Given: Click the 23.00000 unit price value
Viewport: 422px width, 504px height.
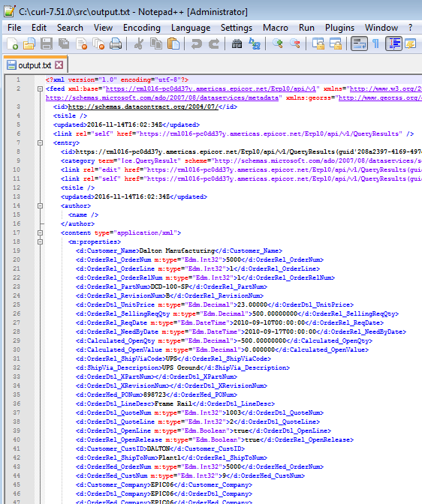Looking at the screenshot, I should pos(252,304).
